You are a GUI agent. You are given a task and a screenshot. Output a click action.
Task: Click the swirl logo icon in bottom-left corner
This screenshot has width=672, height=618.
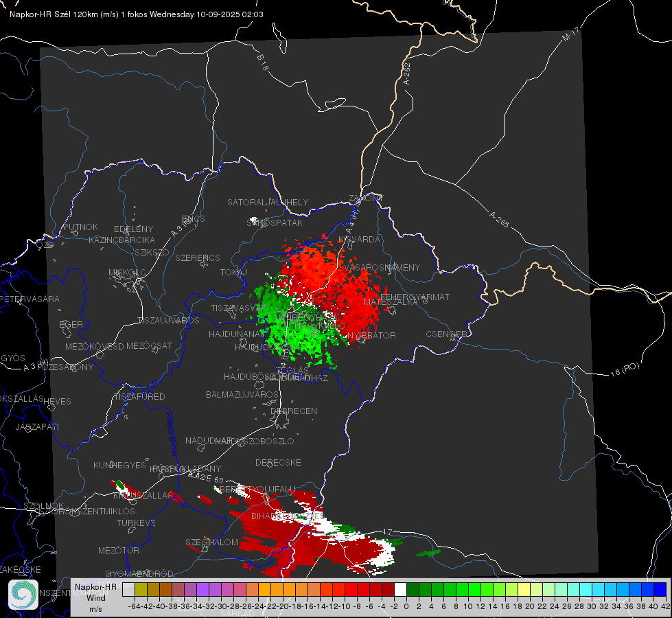[23, 595]
